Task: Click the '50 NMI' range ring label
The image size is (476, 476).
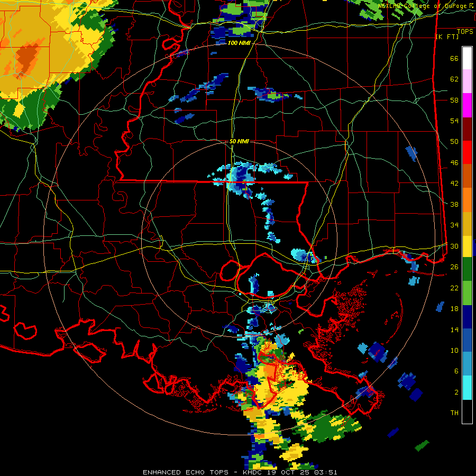Action: click(239, 141)
